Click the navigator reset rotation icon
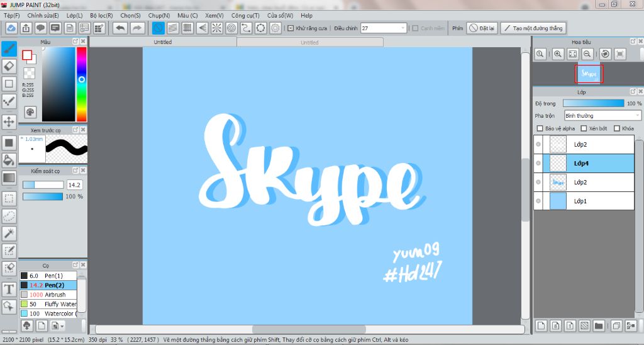This screenshot has width=644, height=345. click(x=605, y=54)
